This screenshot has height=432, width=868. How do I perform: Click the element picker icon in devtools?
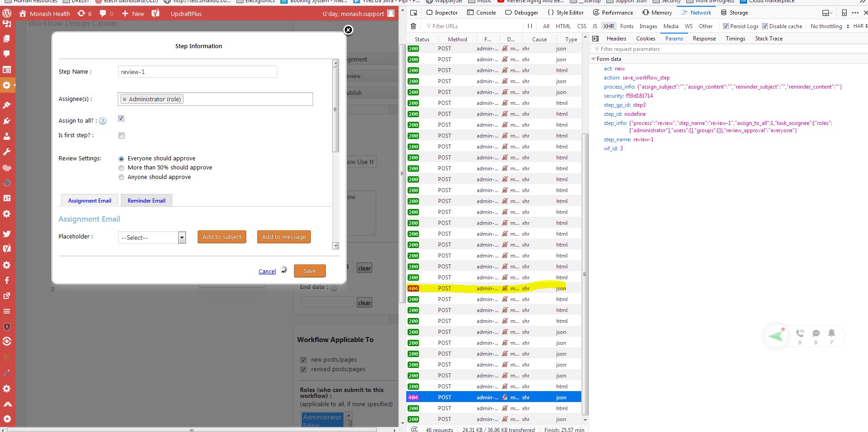tap(414, 13)
